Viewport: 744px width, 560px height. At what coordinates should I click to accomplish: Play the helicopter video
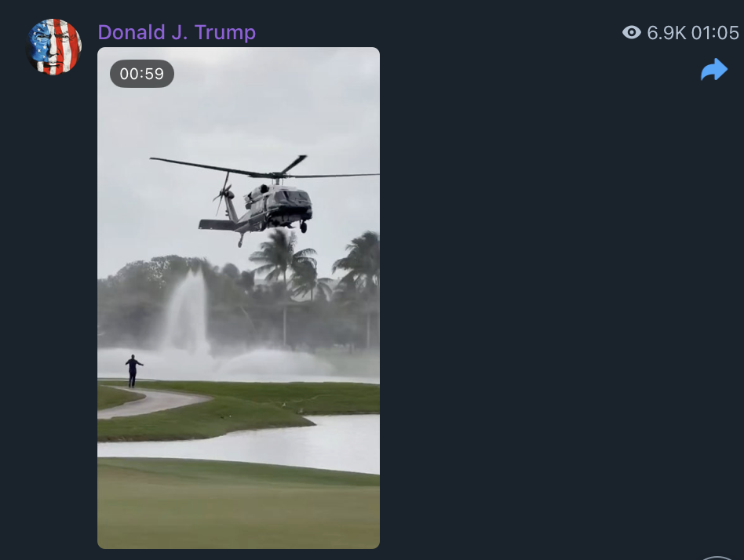pos(239,298)
